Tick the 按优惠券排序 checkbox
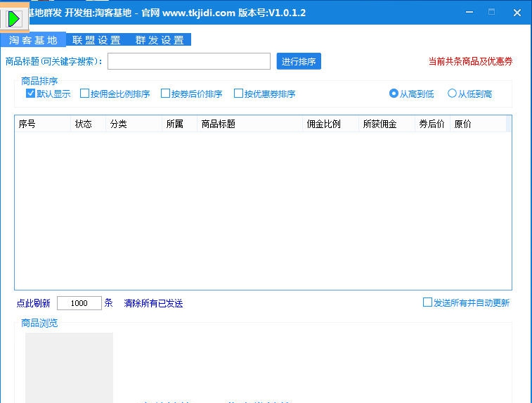532x403 pixels. [239, 94]
